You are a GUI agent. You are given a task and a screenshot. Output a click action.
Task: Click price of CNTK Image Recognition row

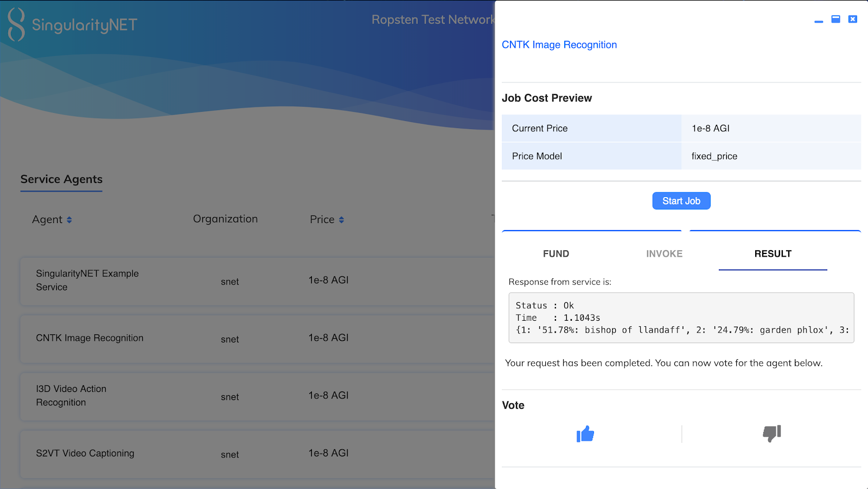point(329,338)
